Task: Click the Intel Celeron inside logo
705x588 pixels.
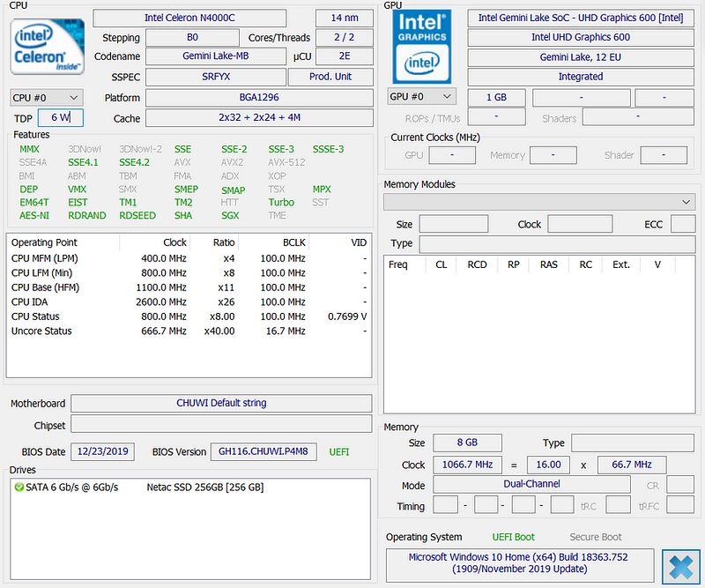Action: [48, 47]
